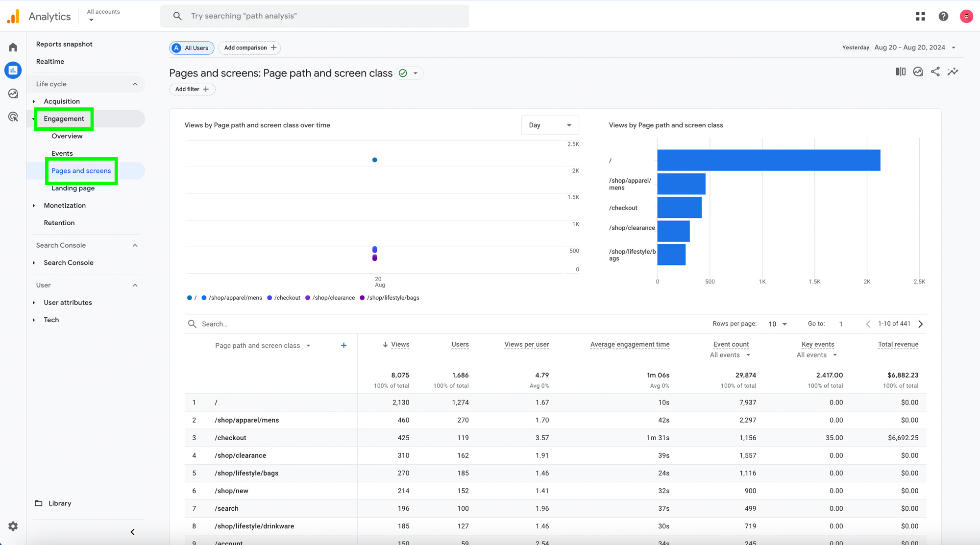Expand the Tech tree item

(34, 320)
